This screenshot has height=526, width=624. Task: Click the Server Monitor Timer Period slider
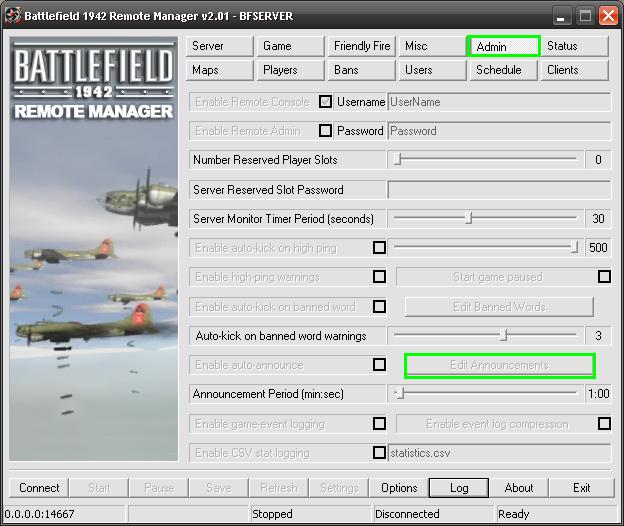click(x=485, y=218)
